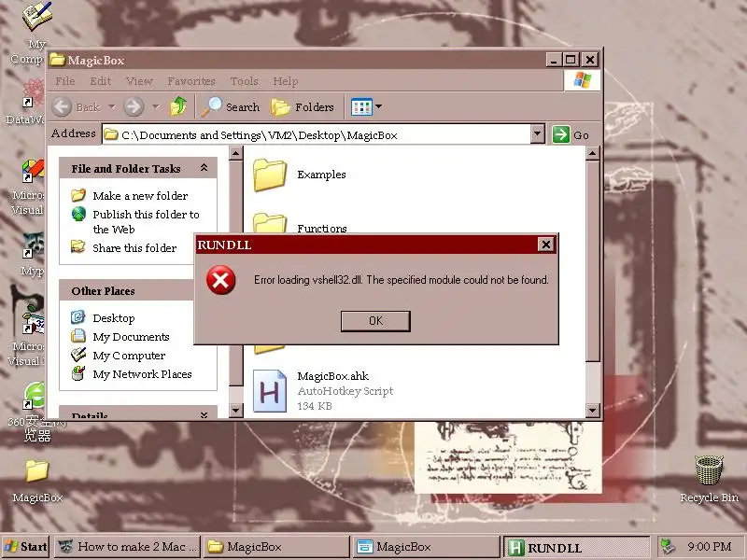Switch to MagicBox application taskbar button
Image resolution: width=747 pixels, height=560 pixels.
pos(426,547)
